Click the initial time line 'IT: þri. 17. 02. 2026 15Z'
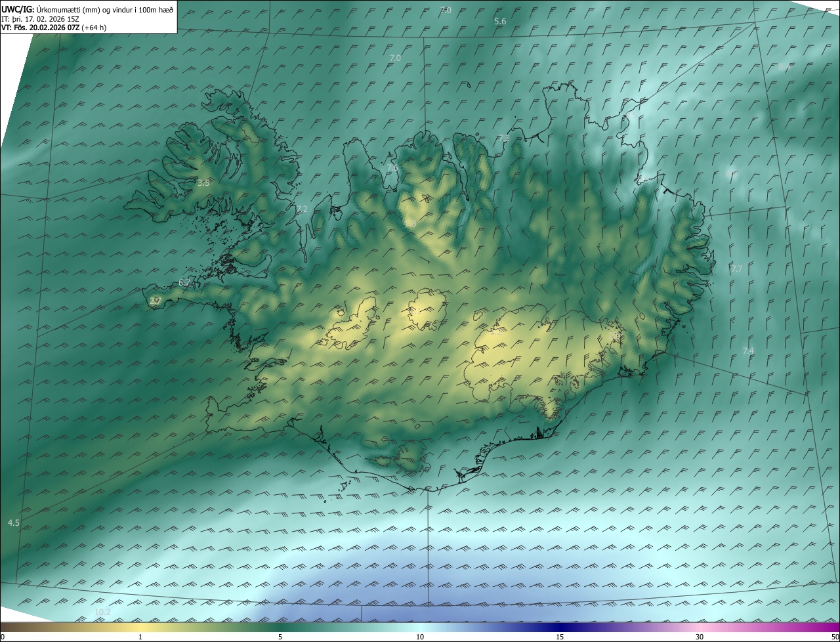This screenshot has height=642, width=840. [x=41, y=18]
